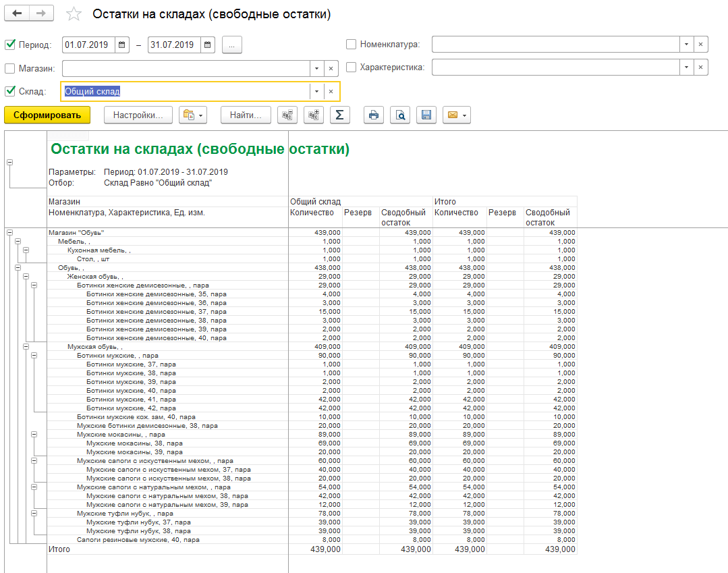Send report by email envelope icon
Viewport: 728px width, 573px height.
(x=456, y=115)
